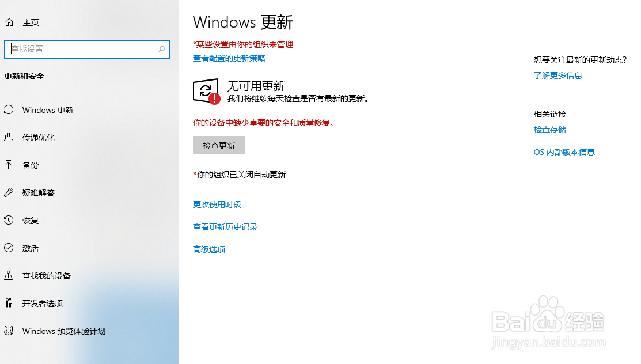Click the 激活 checkmark circle icon
This screenshot has width=641, height=364.
(9, 248)
